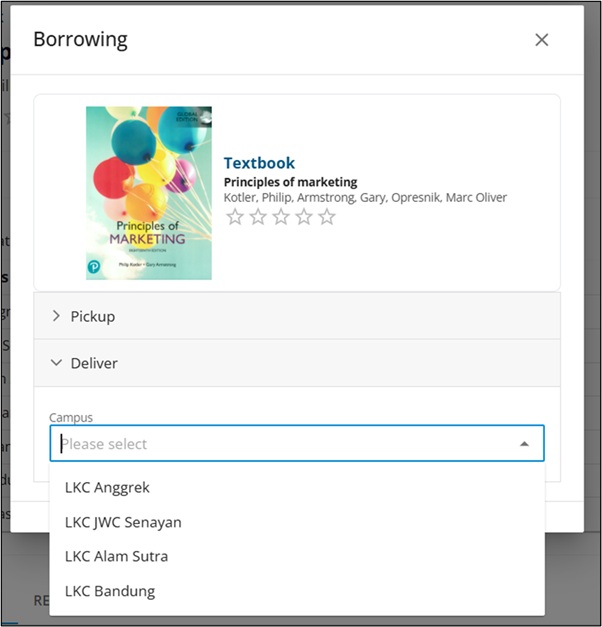Viewport: 602px width, 627px height.
Task: Rate the book three stars
Action: pyautogui.click(x=281, y=217)
